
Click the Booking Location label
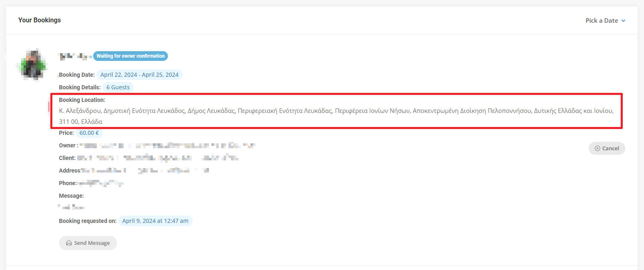pyautogui.click(x=82, y=100)
